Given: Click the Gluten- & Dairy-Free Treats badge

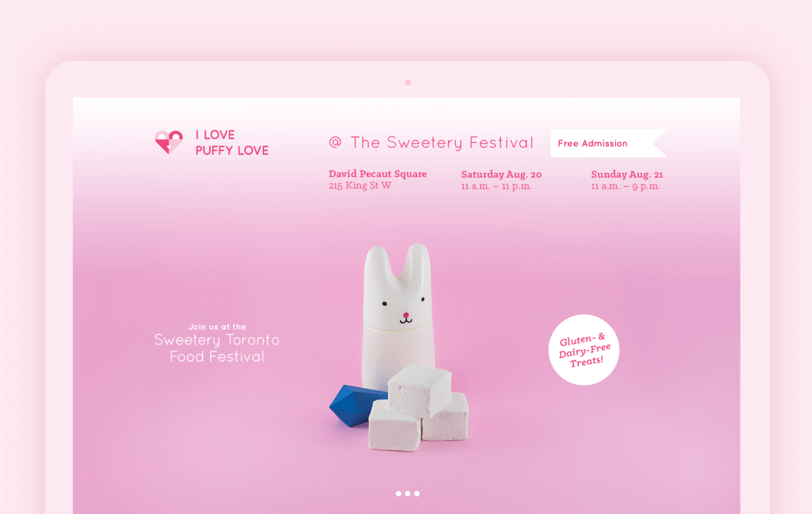Looking at the screenshot, I should (584, 350).
